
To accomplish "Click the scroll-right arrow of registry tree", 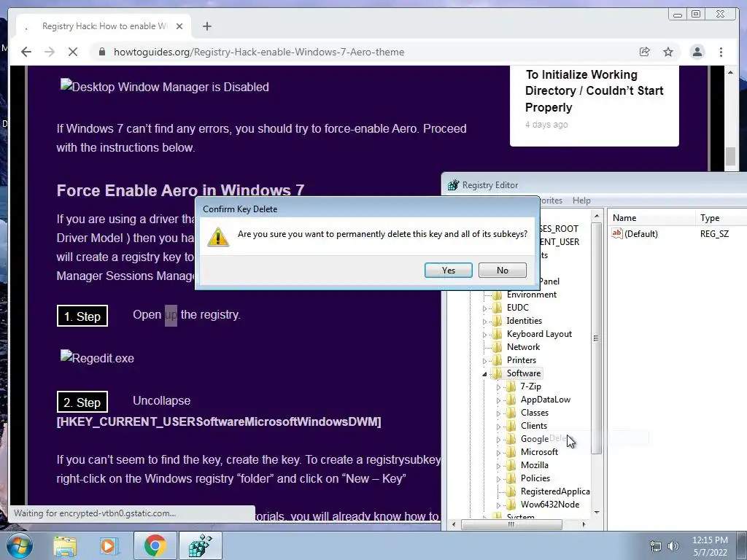I will [584, 524].
